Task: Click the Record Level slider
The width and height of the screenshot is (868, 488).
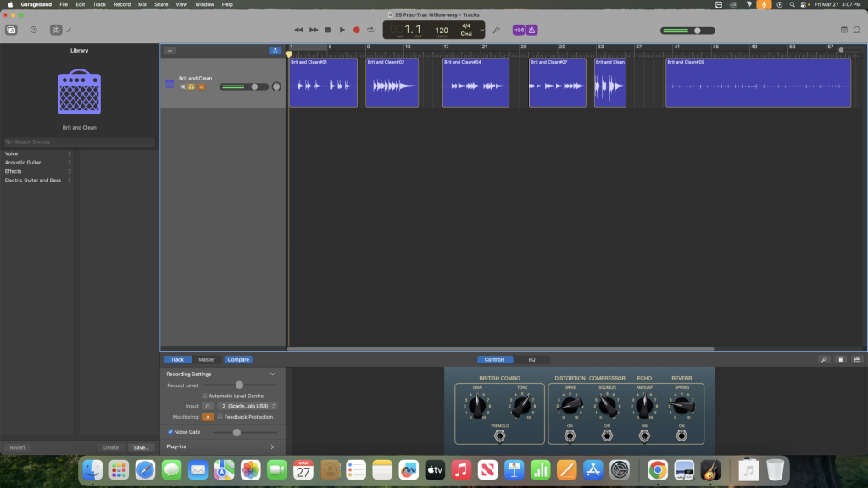Action: coord(239,385)
